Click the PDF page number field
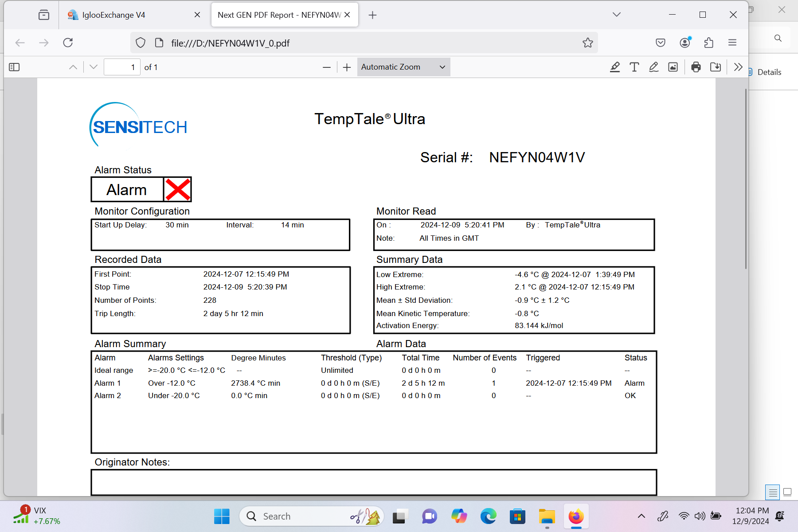Viewport: 798px width, 532px height. 122,67
